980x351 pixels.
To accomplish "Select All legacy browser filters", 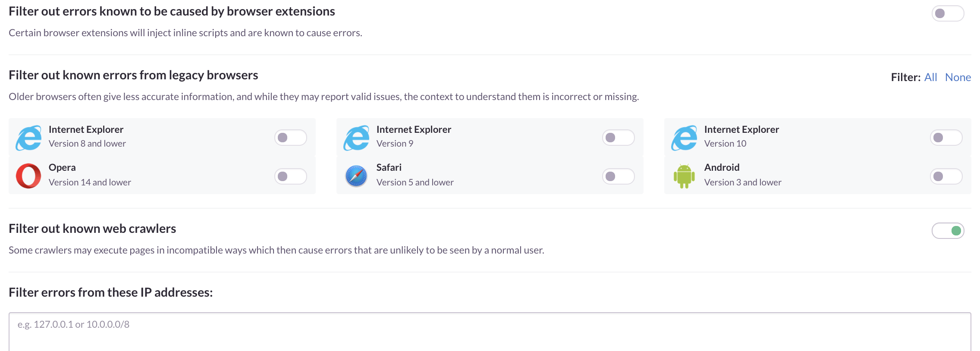I will (930, 77).
